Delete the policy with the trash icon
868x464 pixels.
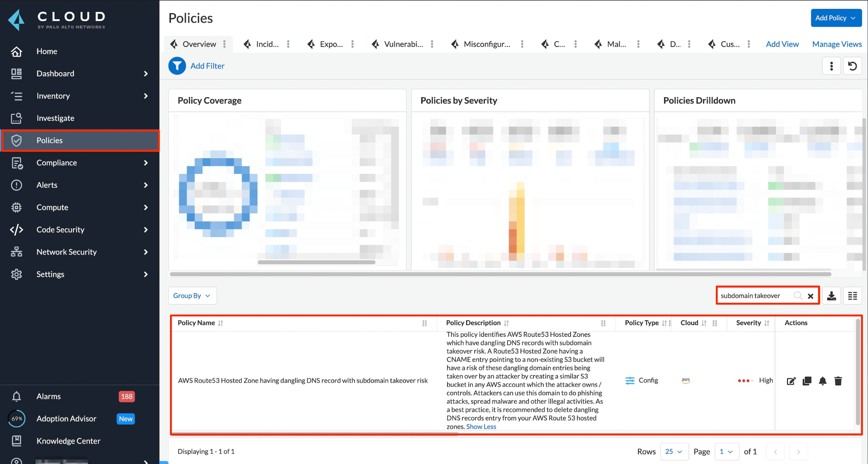[838, 381]
